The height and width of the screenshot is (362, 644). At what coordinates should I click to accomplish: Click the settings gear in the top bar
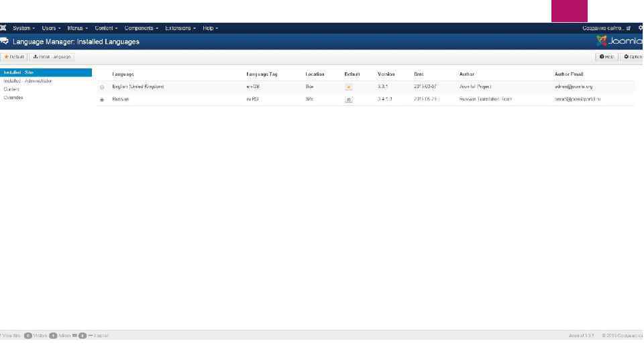(640, 28)
